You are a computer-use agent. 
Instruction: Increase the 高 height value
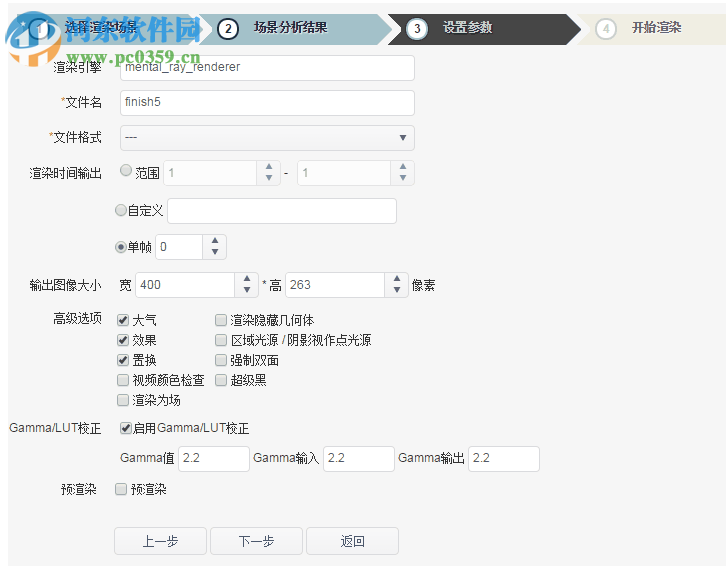(397, 279)
